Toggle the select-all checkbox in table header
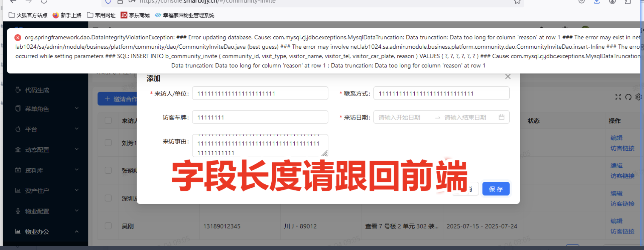Screen dimensions: 644x250 point(108,121)
